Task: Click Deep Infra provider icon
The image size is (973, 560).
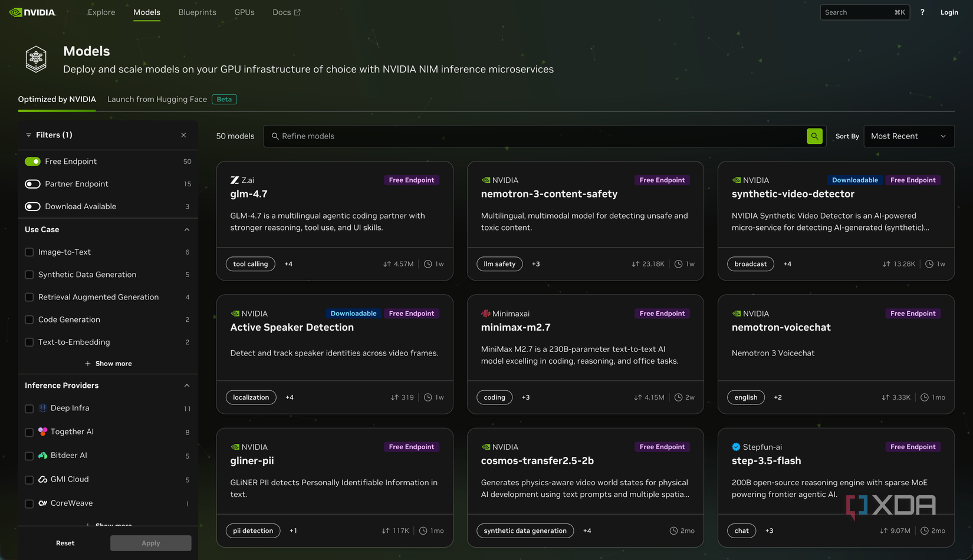Action: click(42, 408)
